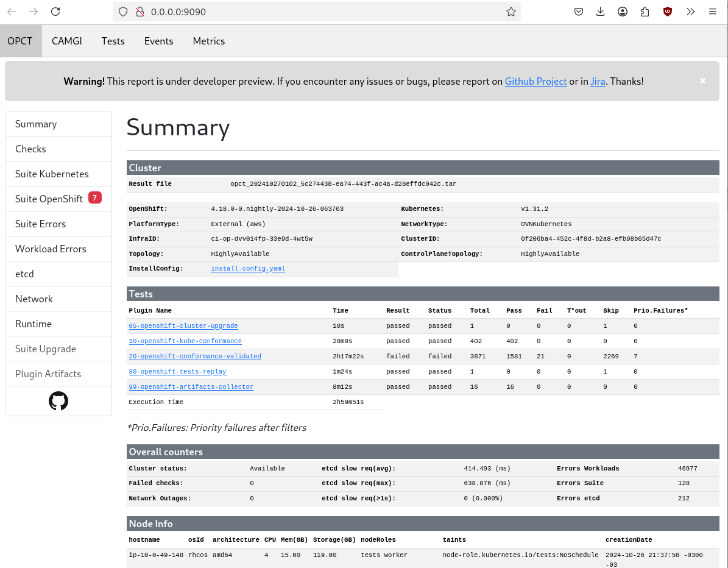This screenshot has width=728, height=568.
Task: Open the shield tracking protection icon
Action: (123, 12)
